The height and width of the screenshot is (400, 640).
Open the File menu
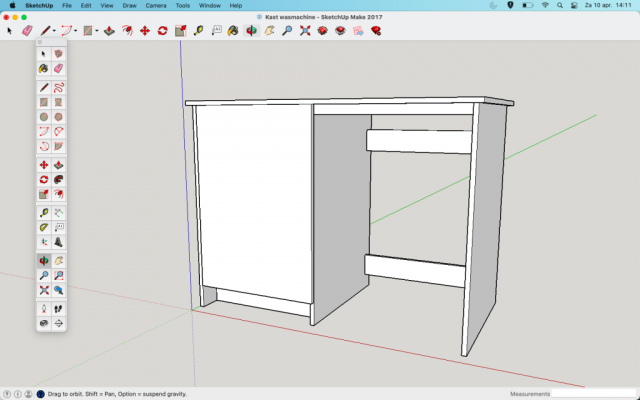(67, 6)
